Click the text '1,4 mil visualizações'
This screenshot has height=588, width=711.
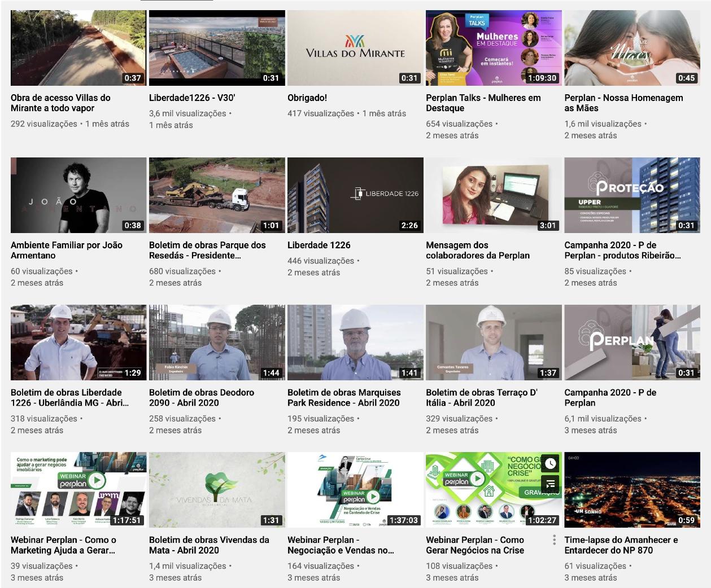pyautogui.click(x=187, y=566)
